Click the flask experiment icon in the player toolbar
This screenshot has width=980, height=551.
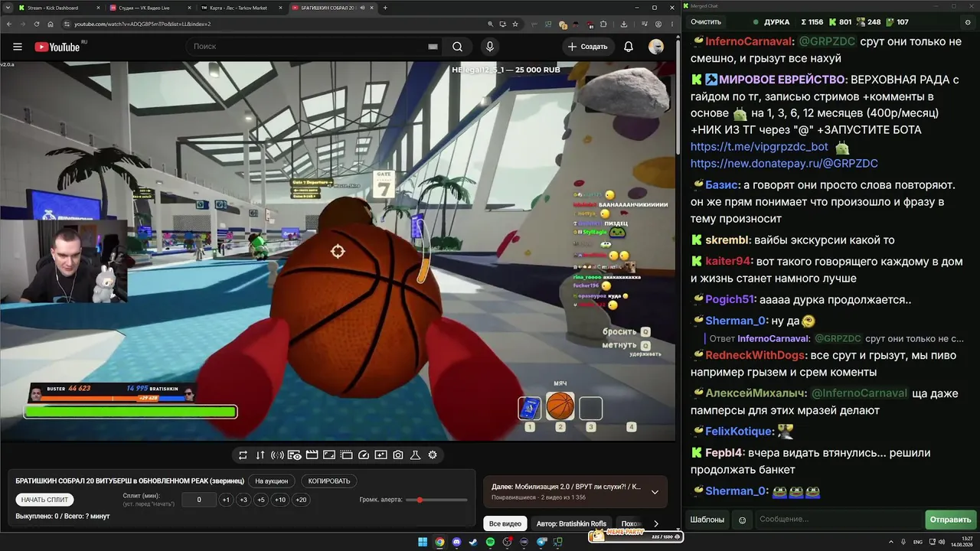pos(416,455)
